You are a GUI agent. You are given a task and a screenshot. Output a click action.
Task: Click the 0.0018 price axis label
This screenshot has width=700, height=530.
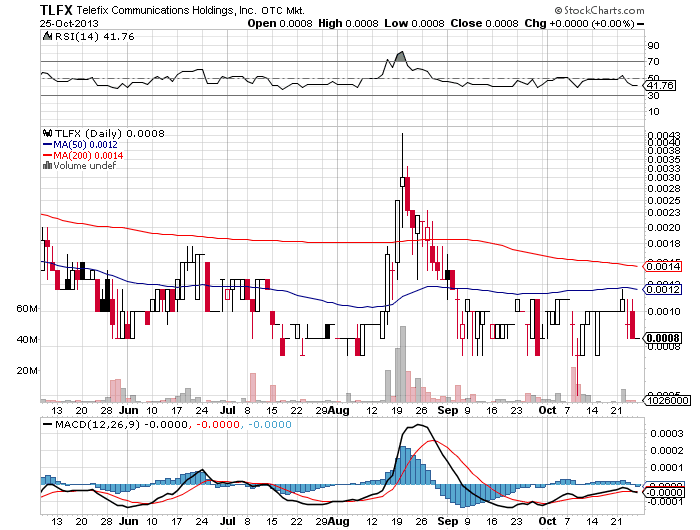[x=663, y=244]
